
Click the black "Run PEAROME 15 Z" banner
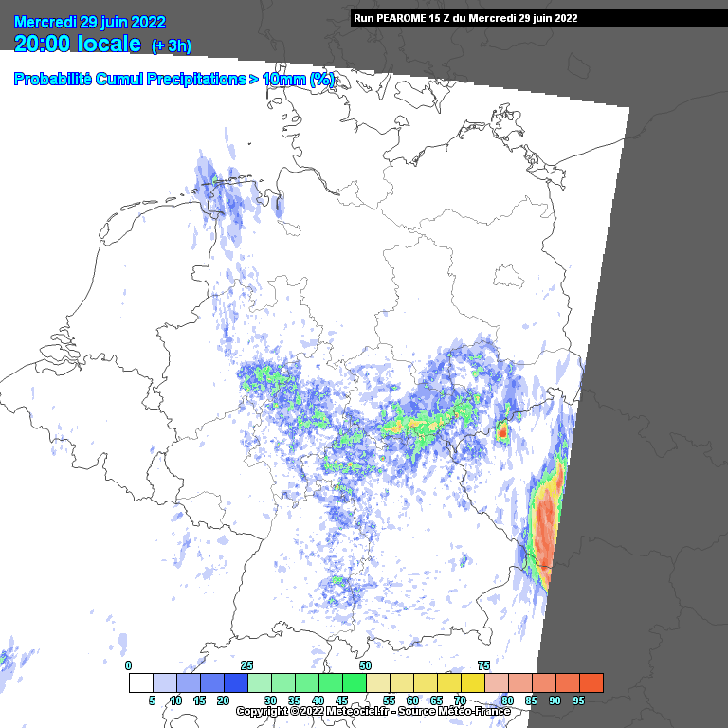(x=487, y=18)
